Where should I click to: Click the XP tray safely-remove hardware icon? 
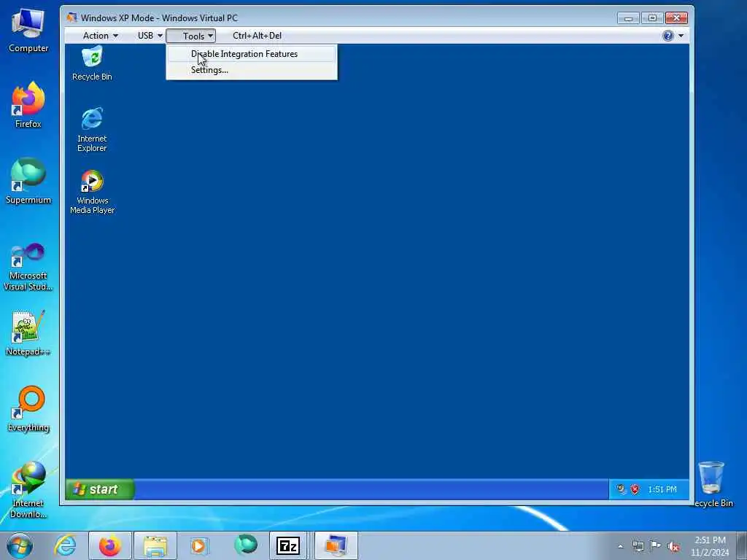click(620, 489)
